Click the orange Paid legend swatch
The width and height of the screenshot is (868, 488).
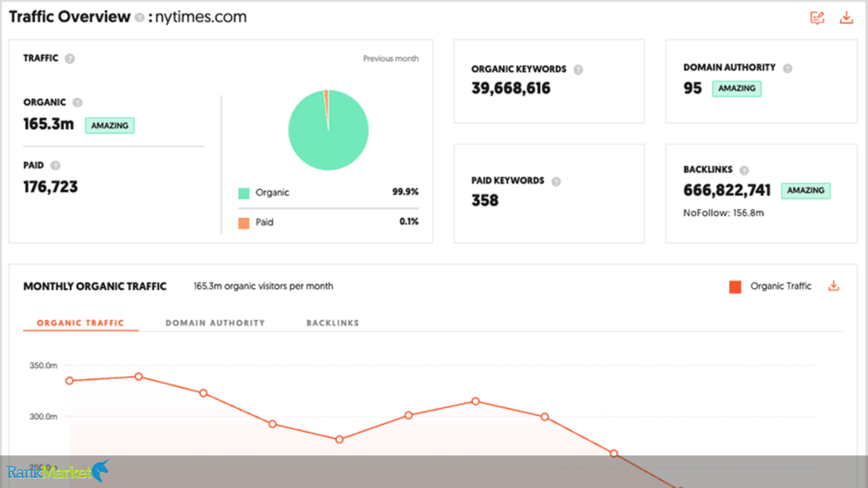(244, 223)
